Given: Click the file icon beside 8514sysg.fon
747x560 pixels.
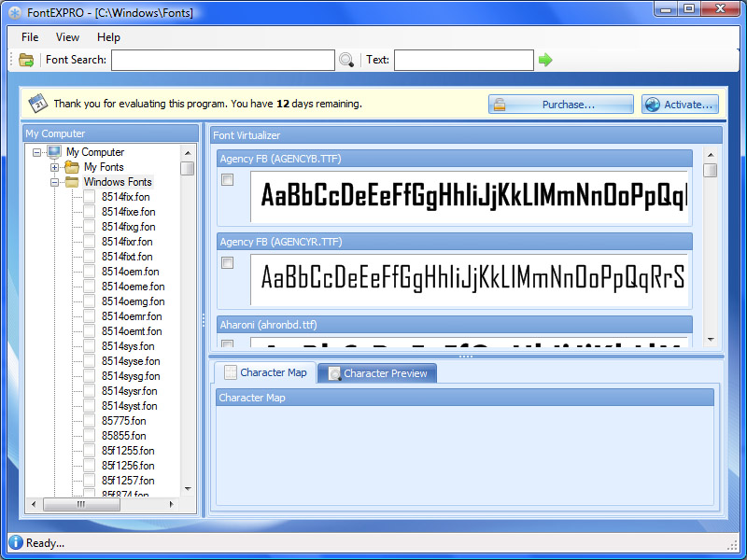Looking at the screenshot, I should pyautogui.click(x=89, y=376).
